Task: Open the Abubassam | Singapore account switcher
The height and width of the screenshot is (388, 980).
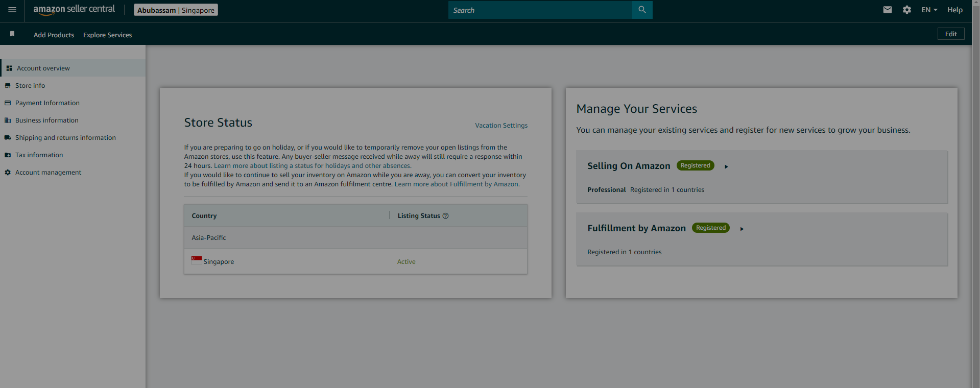Action: click(x=176, y=10)
